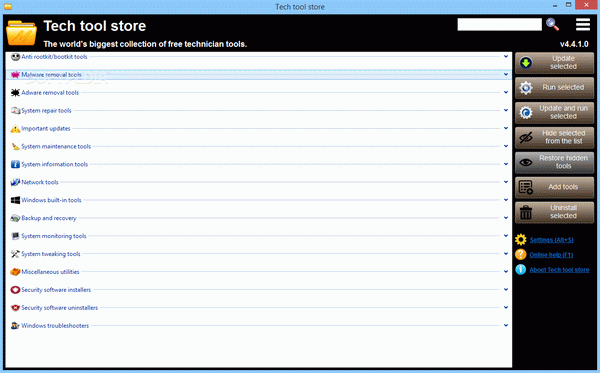Click the Add tools button

[x=554, y=187]
